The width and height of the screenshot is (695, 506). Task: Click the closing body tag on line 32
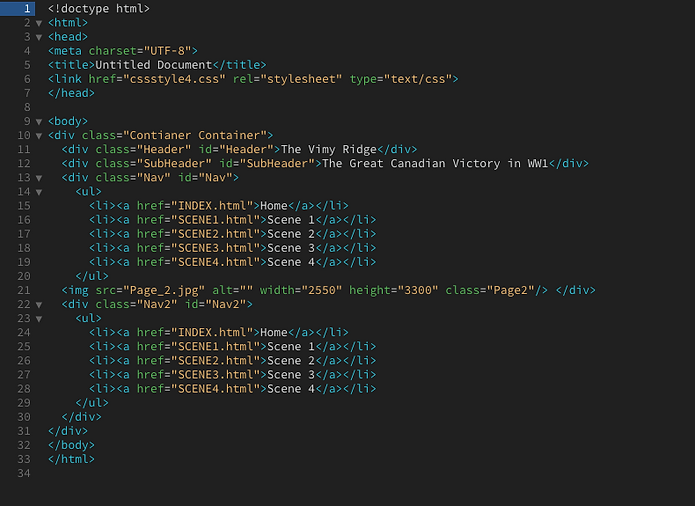coord(71,445)
